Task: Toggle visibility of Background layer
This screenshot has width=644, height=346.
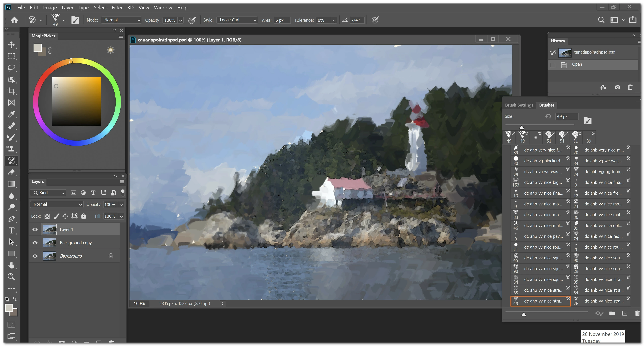Action: (35, 256)
